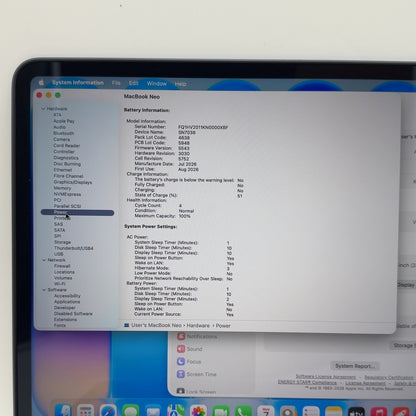Open Calendar from the Dock
This screenshot has width=416, height=416.
pyautogui.click(x=266, y=411)
